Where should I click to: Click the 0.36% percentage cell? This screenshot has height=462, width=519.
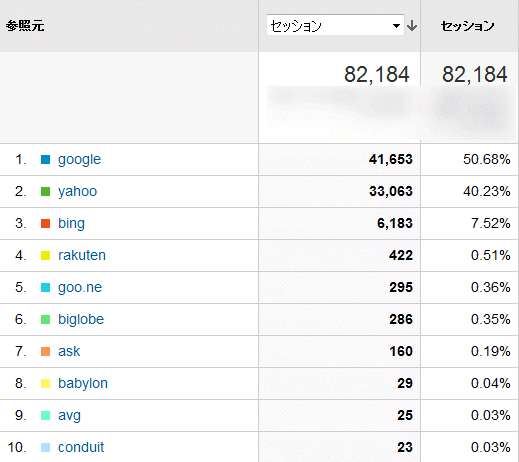(491, 288)
